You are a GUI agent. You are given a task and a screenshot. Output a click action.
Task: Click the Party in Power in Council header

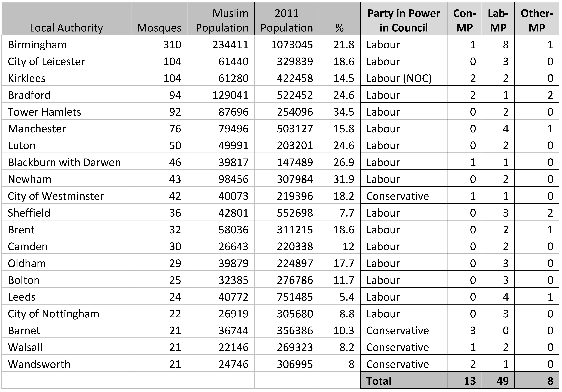coord(404,20)
